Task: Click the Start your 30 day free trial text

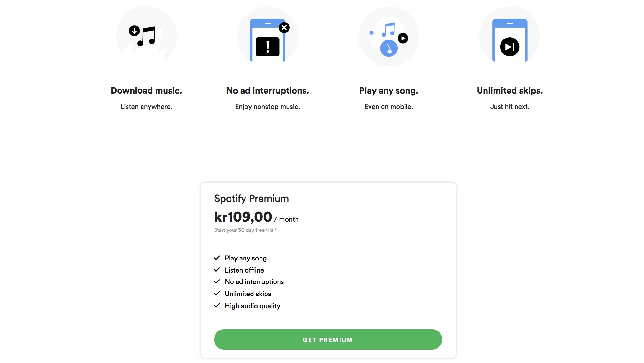Action: pyautogui.click(x=245, y=230)
